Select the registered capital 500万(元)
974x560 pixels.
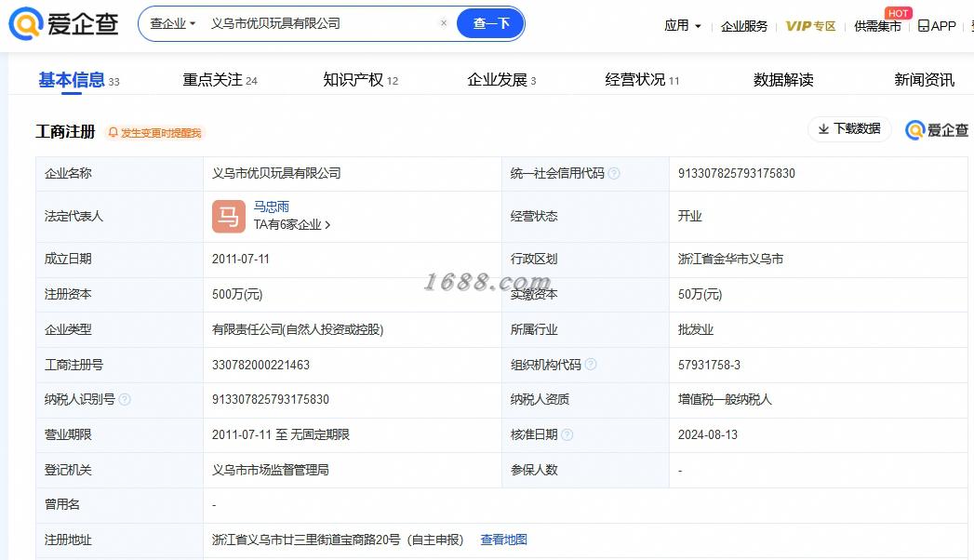click(237, 294)
